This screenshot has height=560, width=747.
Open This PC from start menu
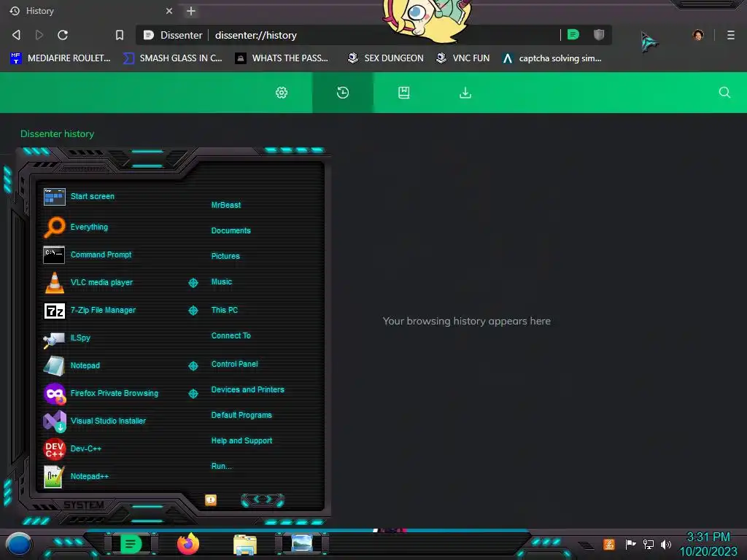[225, 310]
